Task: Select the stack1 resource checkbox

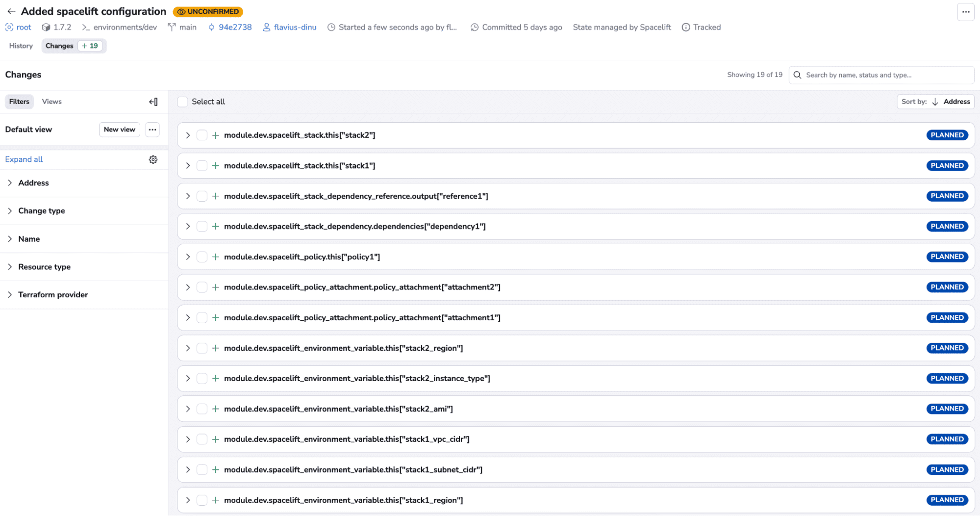Action: click(x=202, y=166)
